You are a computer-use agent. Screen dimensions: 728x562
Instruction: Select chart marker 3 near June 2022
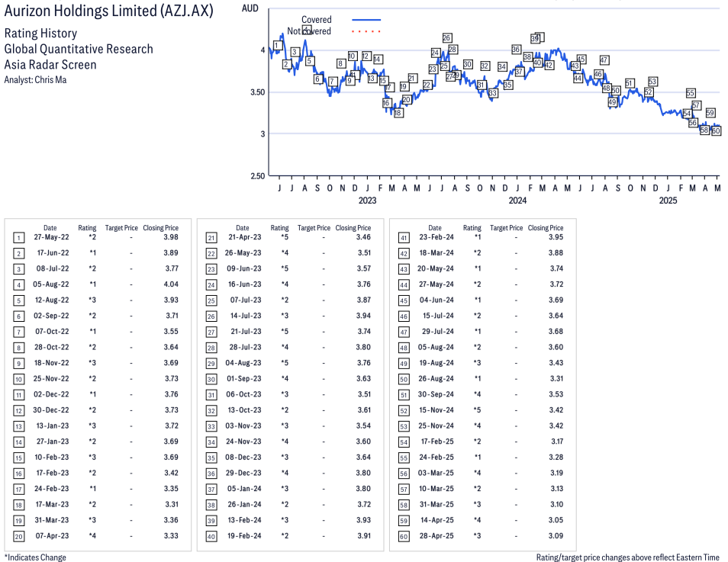[x=295, y=52]
